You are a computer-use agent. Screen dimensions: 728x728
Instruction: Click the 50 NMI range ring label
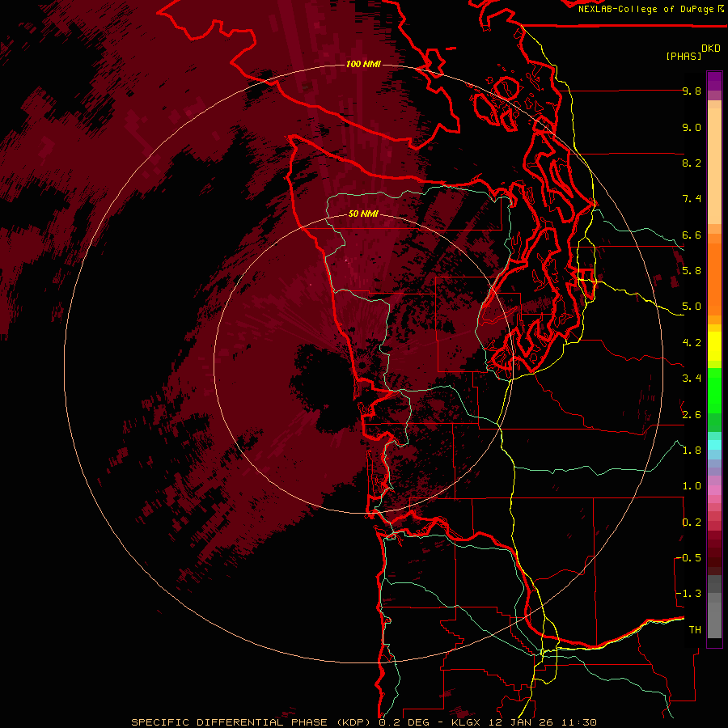(363, 214)
